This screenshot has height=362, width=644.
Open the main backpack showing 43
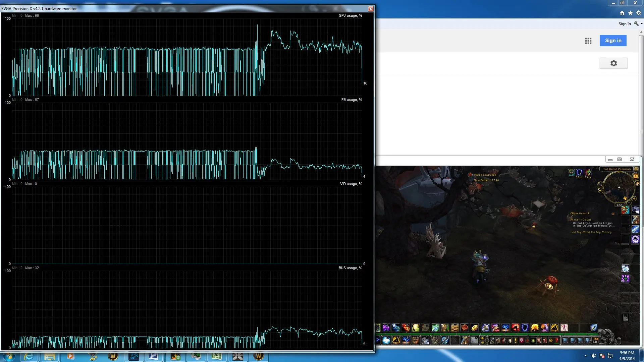click(x=595, y=340)
